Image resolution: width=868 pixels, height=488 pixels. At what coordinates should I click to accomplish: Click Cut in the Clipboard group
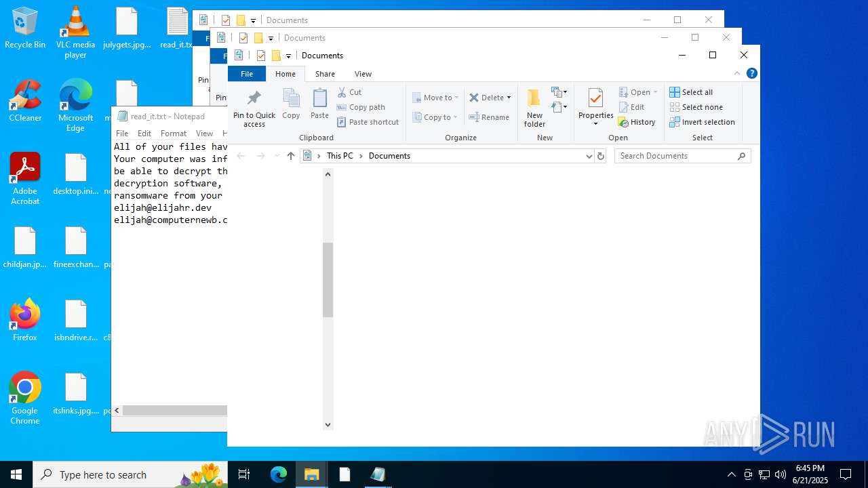click(x=350, y=92)
